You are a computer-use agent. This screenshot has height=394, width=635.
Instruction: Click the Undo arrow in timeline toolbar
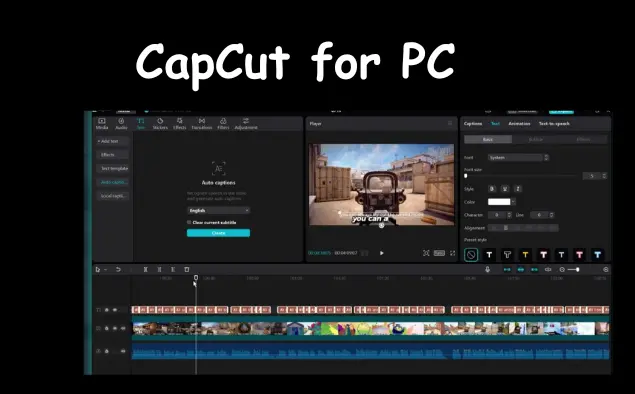coord(118,269)
